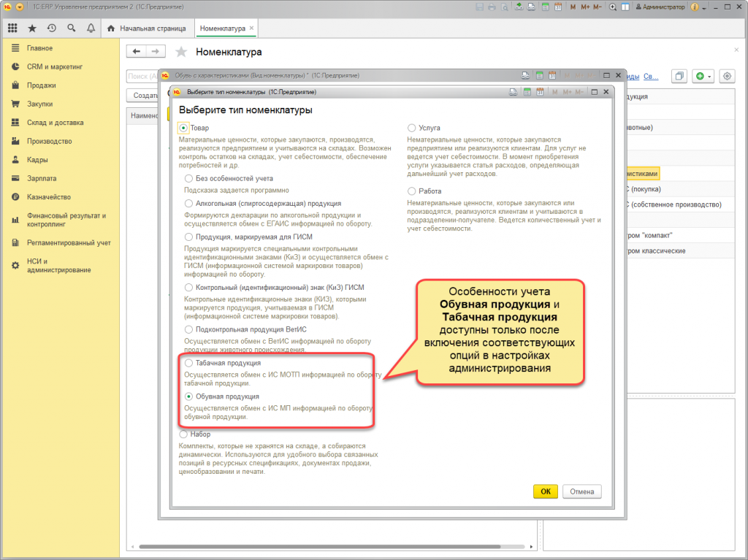Select the Работа radio button

click(412, 191)
